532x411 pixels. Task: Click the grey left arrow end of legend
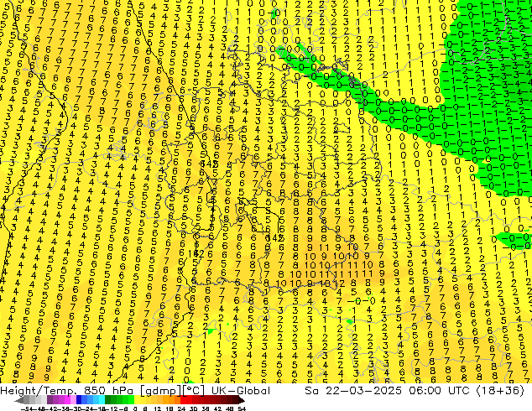pyautogui.click(x=18, y=401)
